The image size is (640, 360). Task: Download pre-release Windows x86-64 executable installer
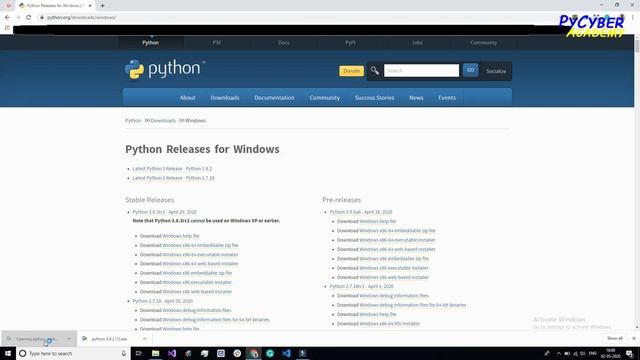click(397, 240)
